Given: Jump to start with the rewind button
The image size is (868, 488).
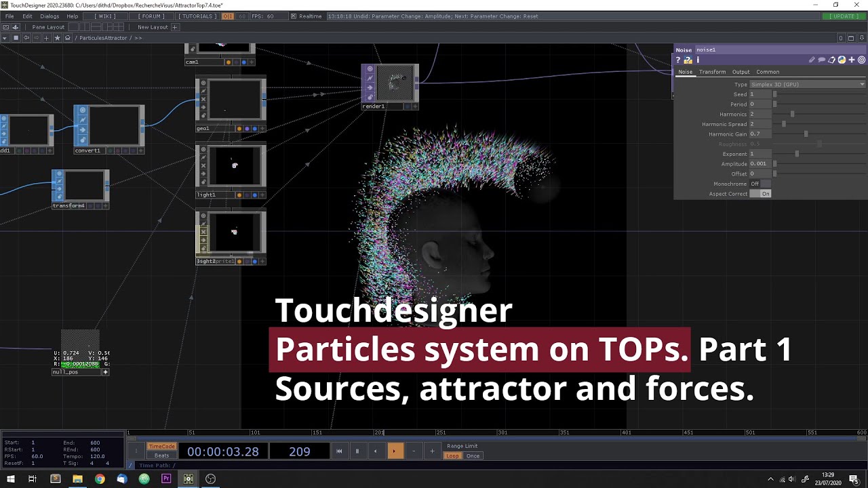Looking at the screenshot, I should pos(339,451).
